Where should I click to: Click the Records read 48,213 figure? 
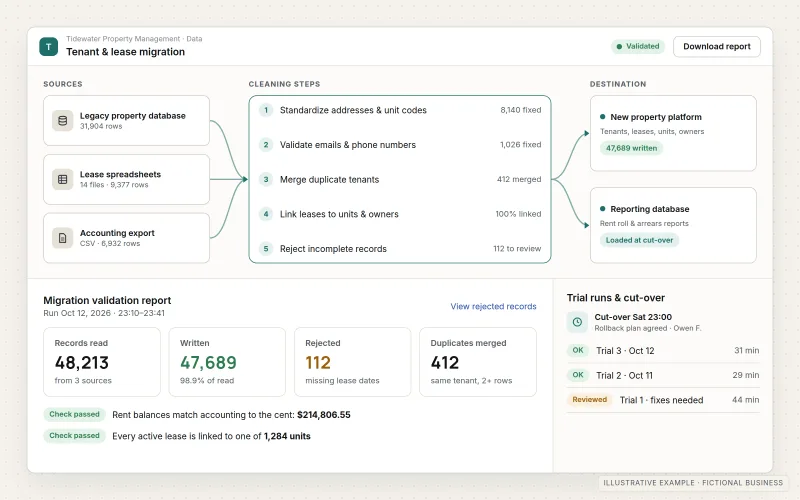(x=82, y=363)
